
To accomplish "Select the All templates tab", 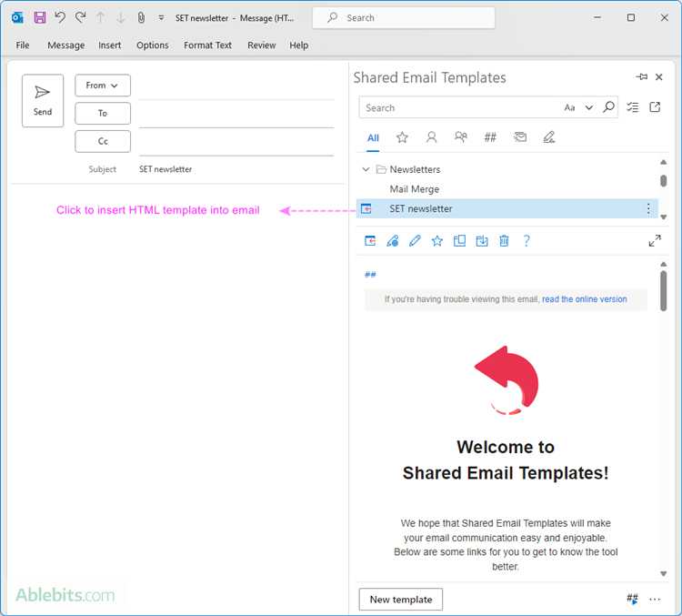I will click(x=373, y=138).
